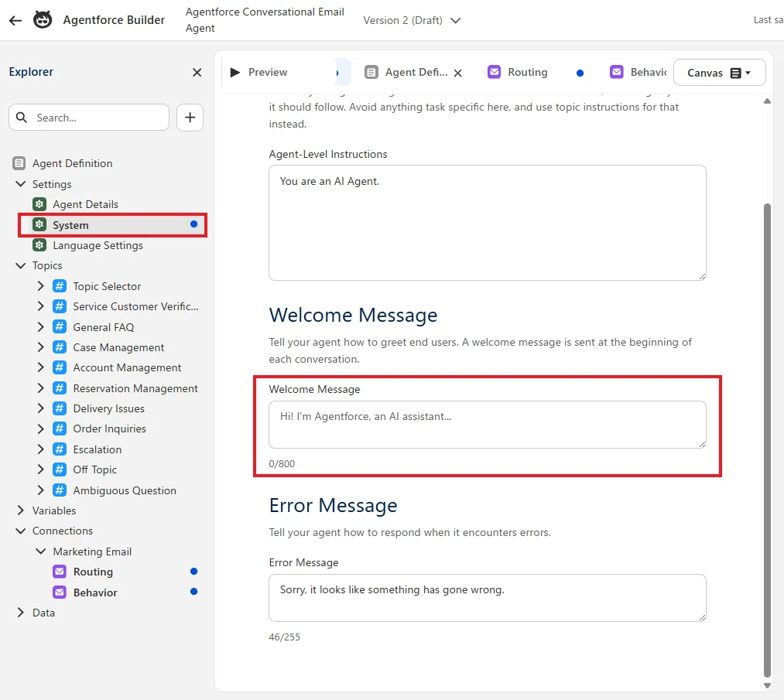Expand the Topic Selector topic
The height and width of the screenshot is (700, 784).
tap(40, 286)
